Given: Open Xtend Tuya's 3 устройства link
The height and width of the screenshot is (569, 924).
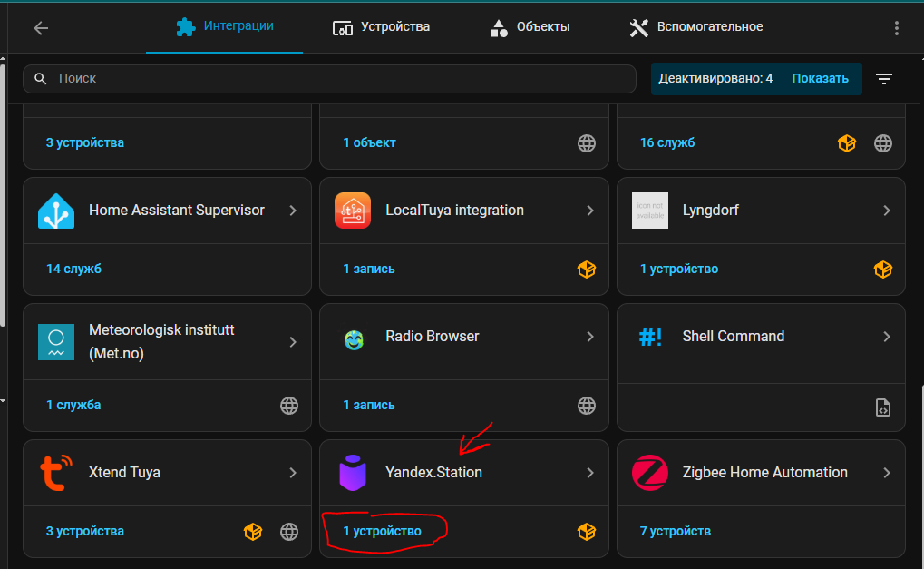Looking at the screenshot, I should [85, 531].
